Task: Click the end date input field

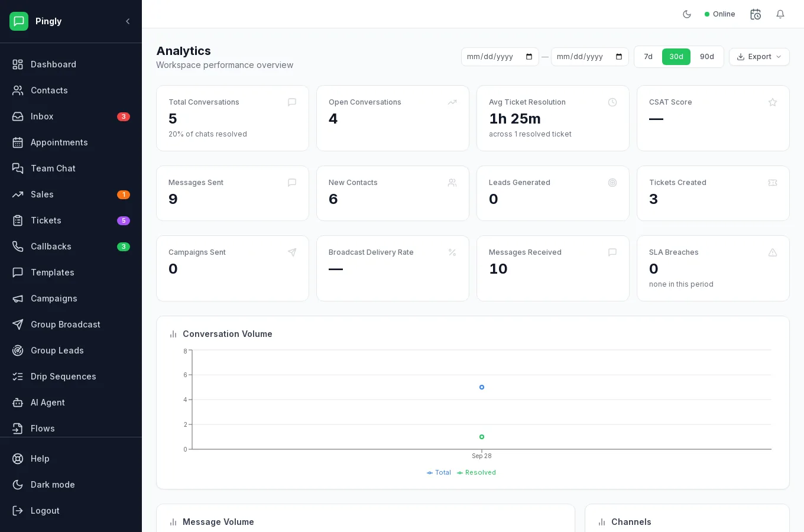Action: click(590, 57)
